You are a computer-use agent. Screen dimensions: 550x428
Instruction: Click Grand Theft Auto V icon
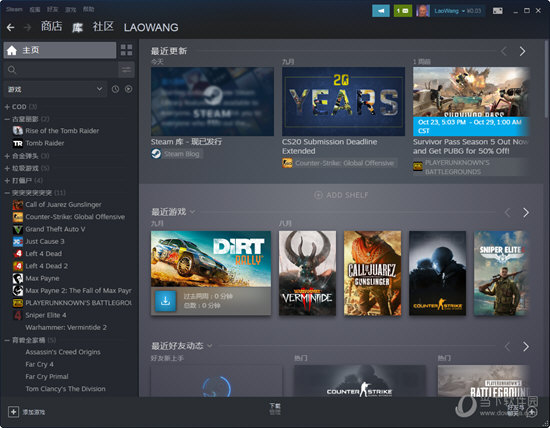pyautogui.click(x=18, y=229)
